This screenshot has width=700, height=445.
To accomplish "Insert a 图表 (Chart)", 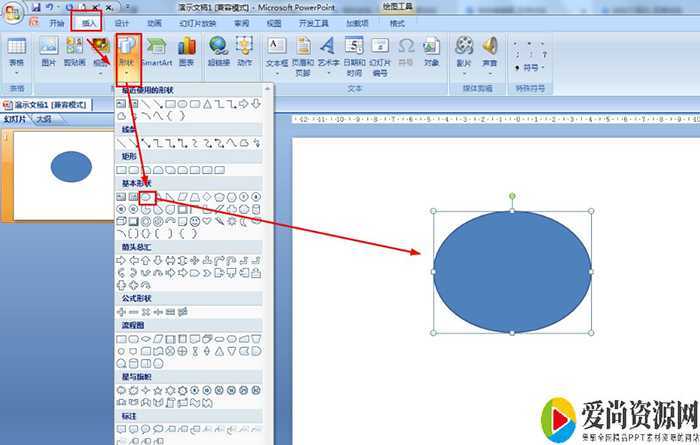I will [x=187, y=52].
